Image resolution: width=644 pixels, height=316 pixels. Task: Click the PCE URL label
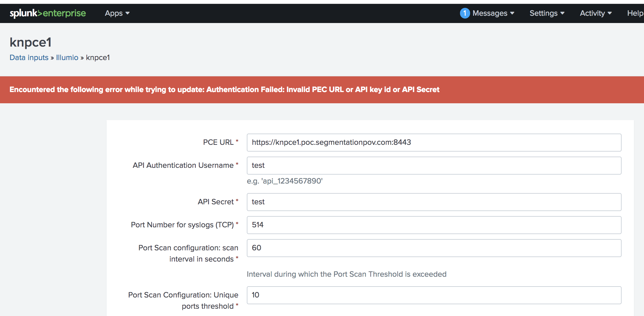[x=220, y=142]
